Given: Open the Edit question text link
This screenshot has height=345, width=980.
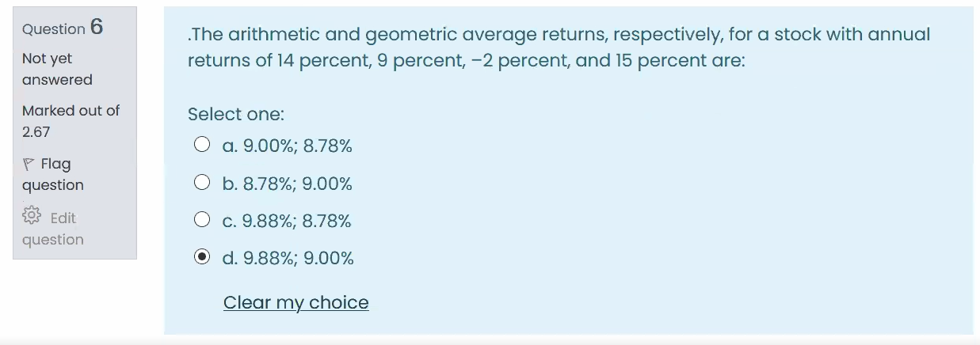Looking at the screenshot, I should [52, 229].
